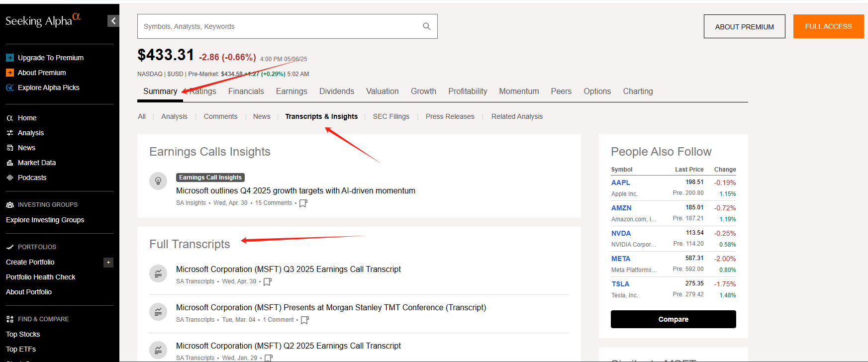
Task: Click the News icon in sidebar
Action: [10, 148]
